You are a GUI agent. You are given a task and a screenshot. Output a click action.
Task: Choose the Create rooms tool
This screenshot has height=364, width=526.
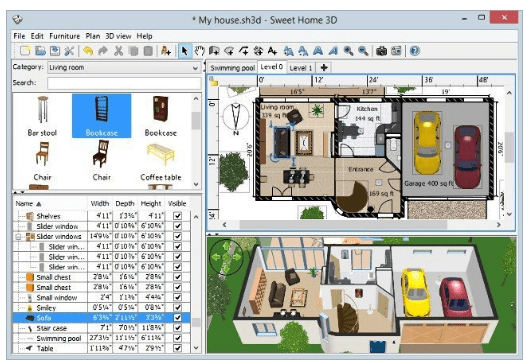click(229, 51)
